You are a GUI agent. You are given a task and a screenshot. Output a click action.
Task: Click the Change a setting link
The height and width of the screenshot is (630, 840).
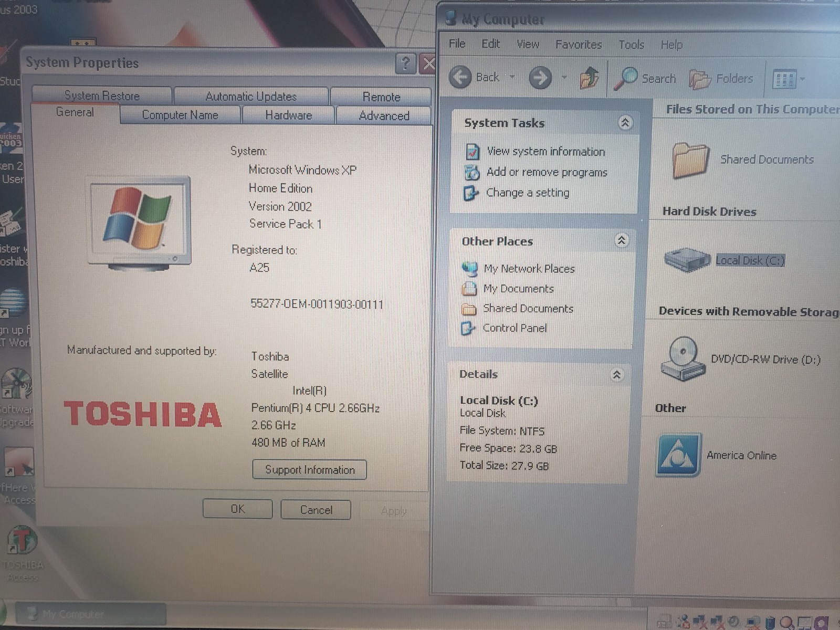[x=528, y=193]
